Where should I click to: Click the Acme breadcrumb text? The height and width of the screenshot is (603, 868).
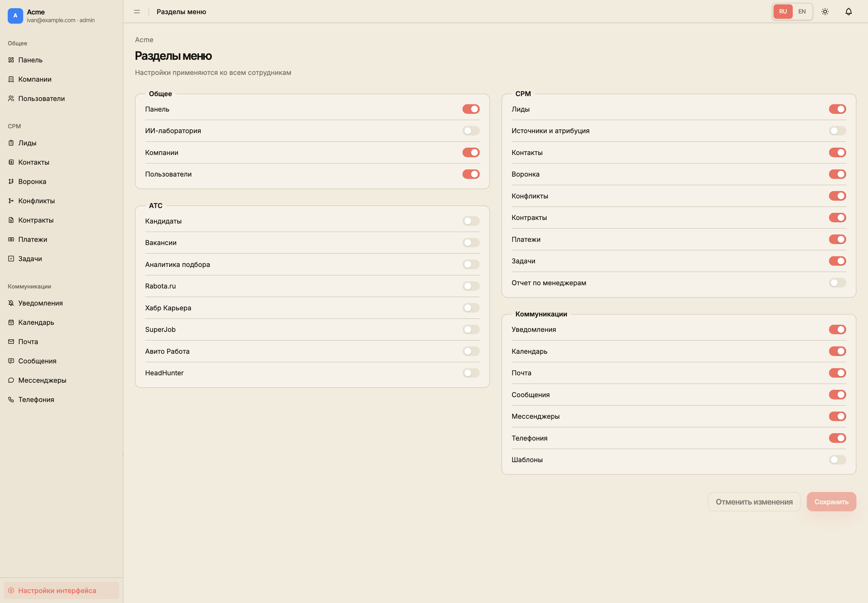144,40
